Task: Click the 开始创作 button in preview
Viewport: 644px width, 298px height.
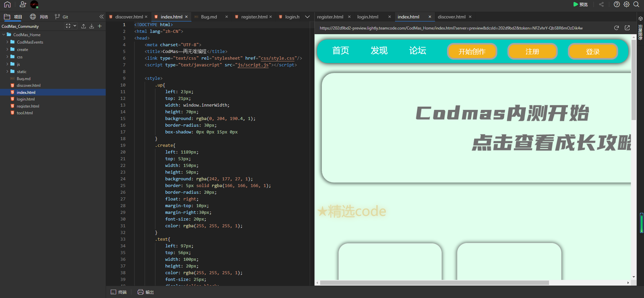Action: 472,52
